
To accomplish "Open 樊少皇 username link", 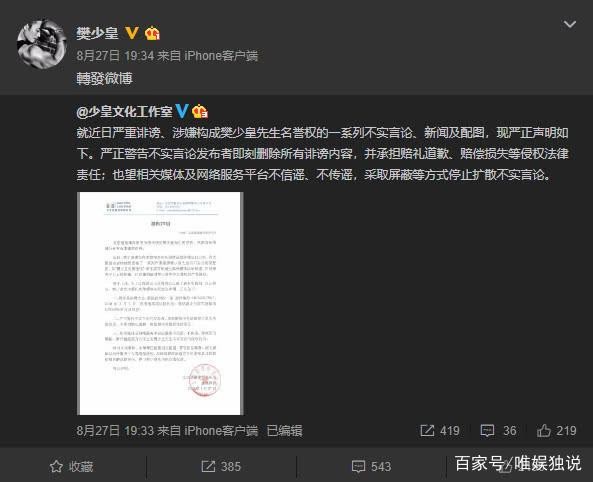I will pos(98,33).
